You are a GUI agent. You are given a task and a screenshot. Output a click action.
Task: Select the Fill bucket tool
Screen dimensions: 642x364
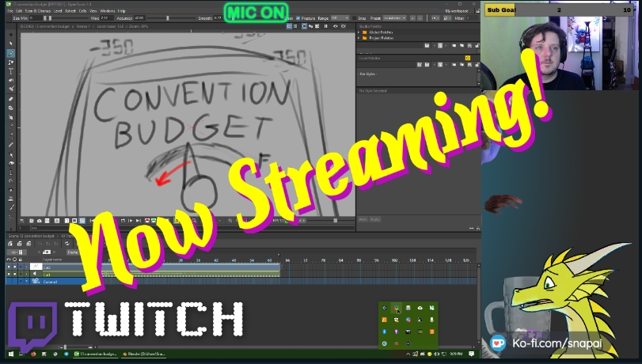click(x=10, y=80)
